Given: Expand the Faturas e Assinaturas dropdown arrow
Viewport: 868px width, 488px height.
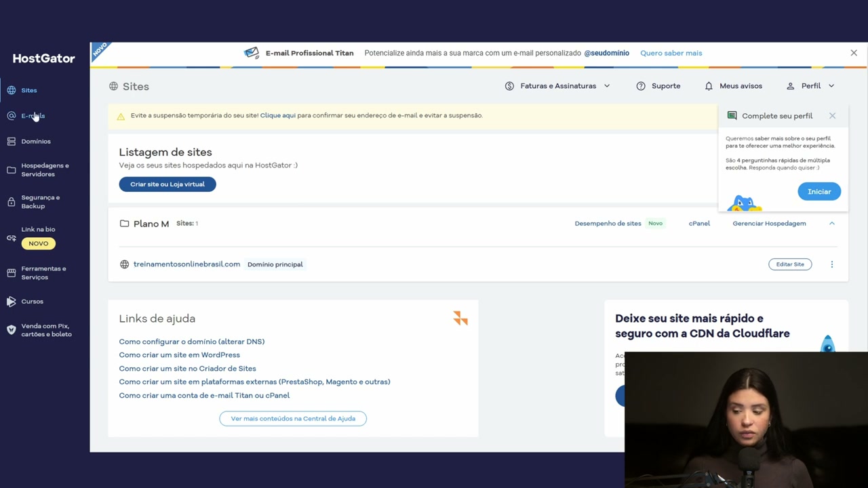Looking at the screenshot, I should 607,86.
